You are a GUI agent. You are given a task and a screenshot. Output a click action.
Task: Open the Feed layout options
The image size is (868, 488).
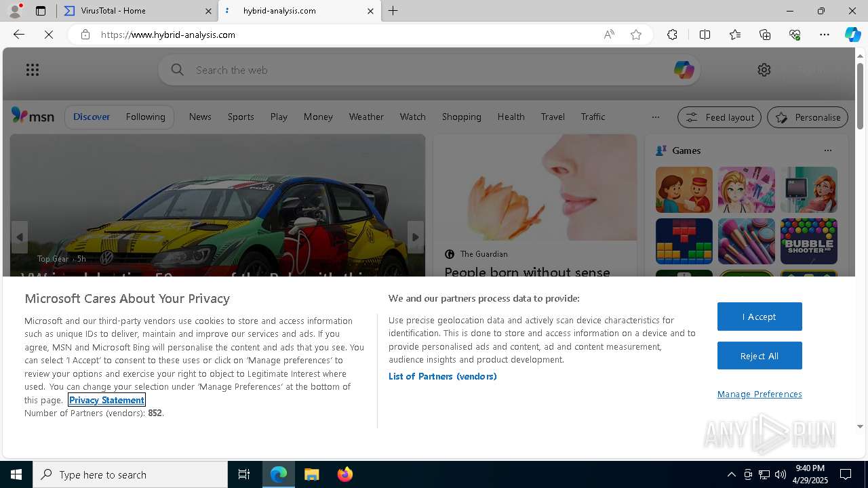719,117
